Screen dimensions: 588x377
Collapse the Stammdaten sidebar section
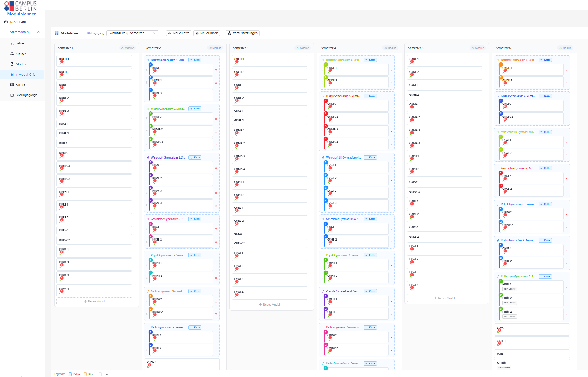tap(38, 32)
